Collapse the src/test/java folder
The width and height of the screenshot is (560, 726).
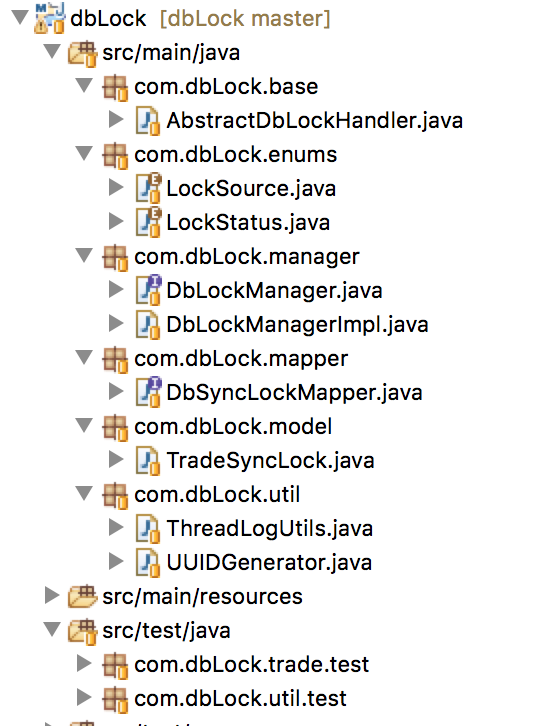pos(52,630)
